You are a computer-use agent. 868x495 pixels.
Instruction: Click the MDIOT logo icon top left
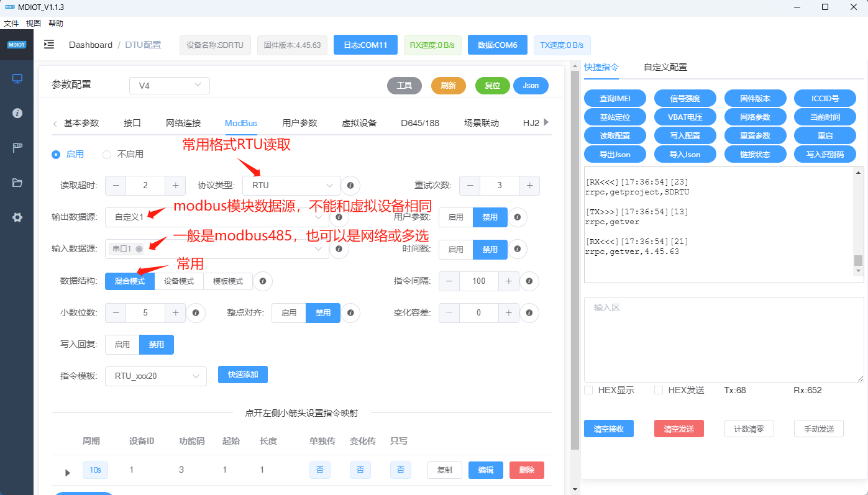(x=16, y=45)
